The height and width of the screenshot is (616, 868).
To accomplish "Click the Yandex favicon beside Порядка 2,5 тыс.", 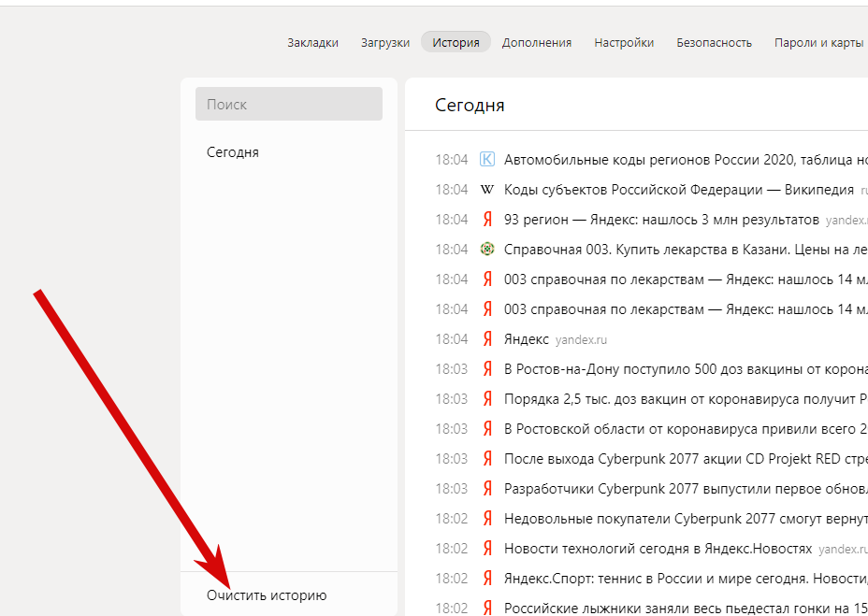I will [487, 399].
